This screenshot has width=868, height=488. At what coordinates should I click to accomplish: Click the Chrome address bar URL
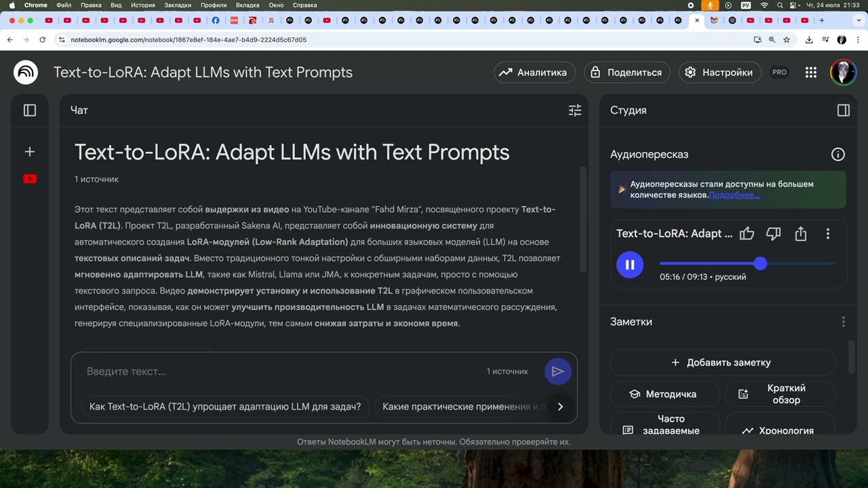click(x=189, y=40)
